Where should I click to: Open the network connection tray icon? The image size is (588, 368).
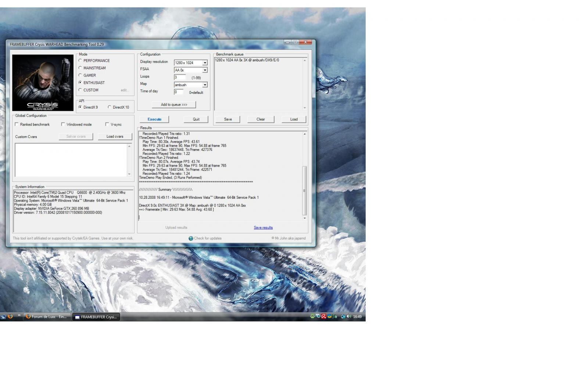(x=343, y=316)
